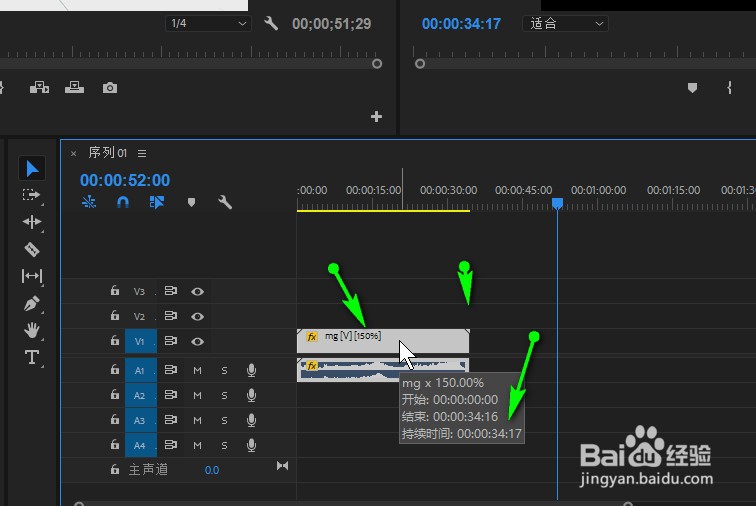Mute audio track A1
Screen dimensions: 756x506
click(197, 370)
